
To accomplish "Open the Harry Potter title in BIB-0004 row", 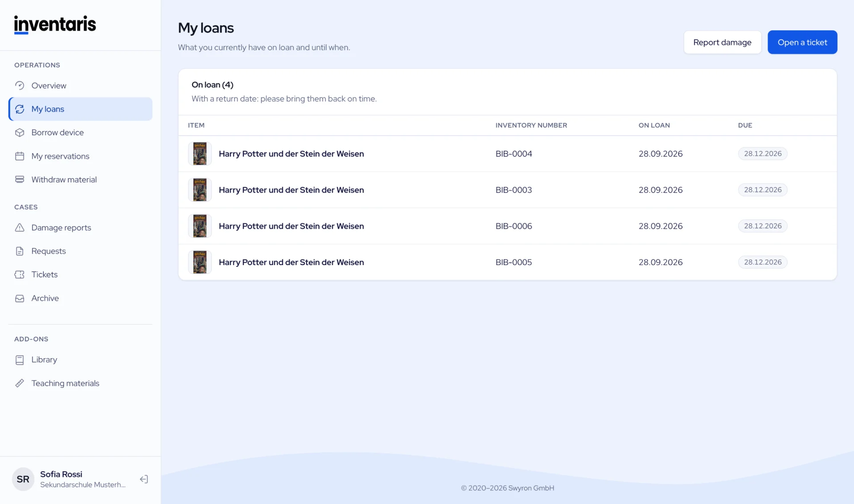I will pyautogui.click(x=291, y=153).
